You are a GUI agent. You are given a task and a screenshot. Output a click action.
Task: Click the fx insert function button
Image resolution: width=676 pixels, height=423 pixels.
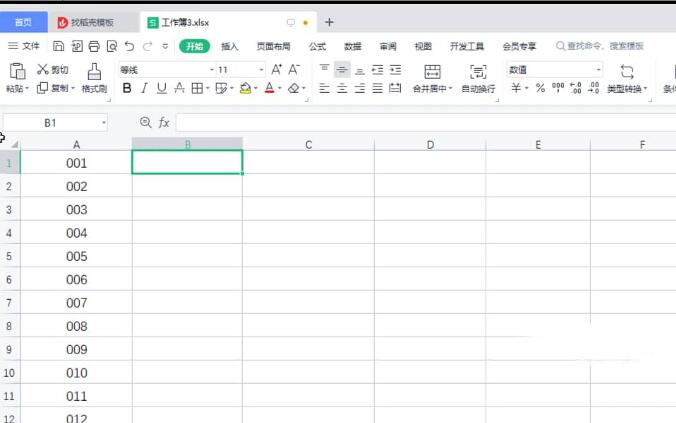pos(164,123)
